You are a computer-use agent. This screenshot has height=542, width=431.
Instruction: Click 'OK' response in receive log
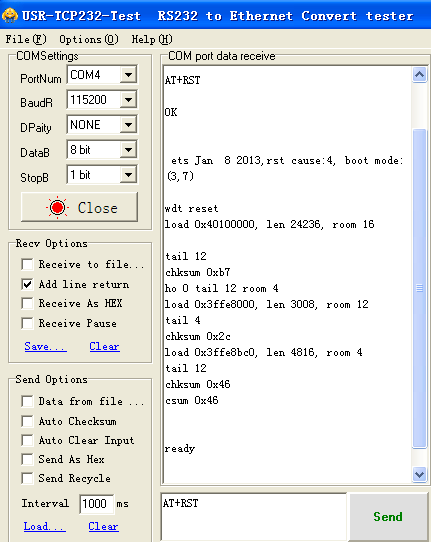click(x=171, y=112)
